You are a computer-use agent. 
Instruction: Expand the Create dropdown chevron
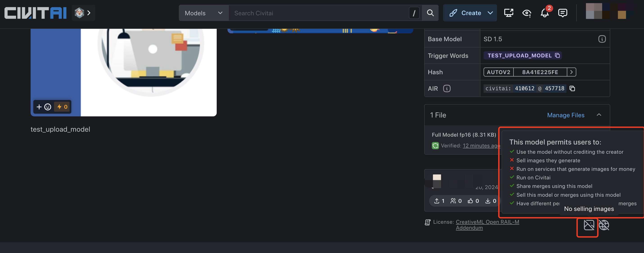click(491, 13)
